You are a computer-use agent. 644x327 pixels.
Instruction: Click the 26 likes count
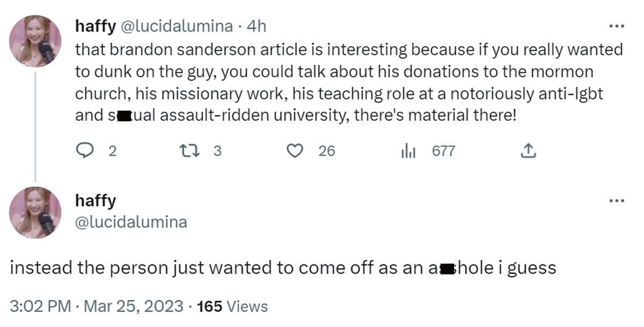[x=326, y=151]
